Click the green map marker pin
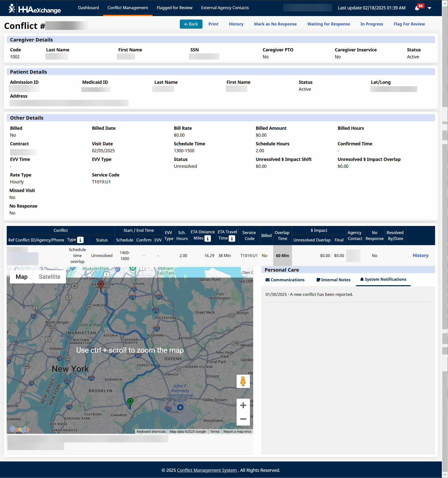448x478 pixels. coord(130,402)
